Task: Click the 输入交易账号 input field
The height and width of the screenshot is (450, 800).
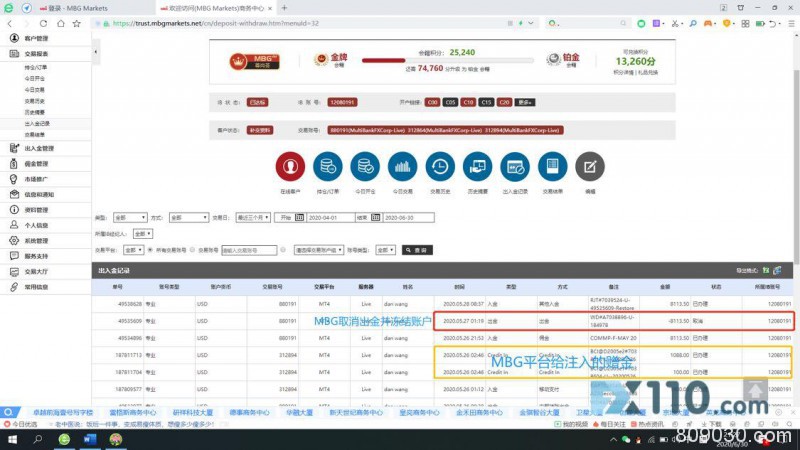Action: [x=249, y=250]
